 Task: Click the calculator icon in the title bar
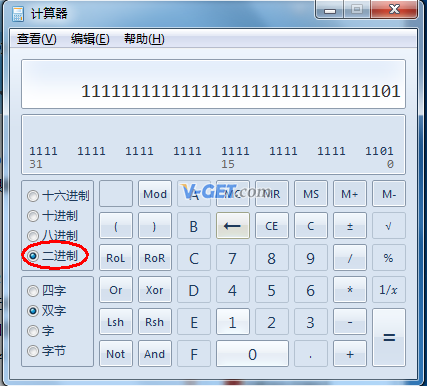[x=18, y=13]
